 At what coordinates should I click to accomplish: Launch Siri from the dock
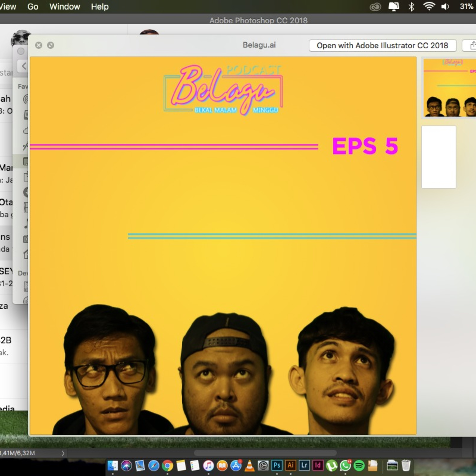(126, 465)
